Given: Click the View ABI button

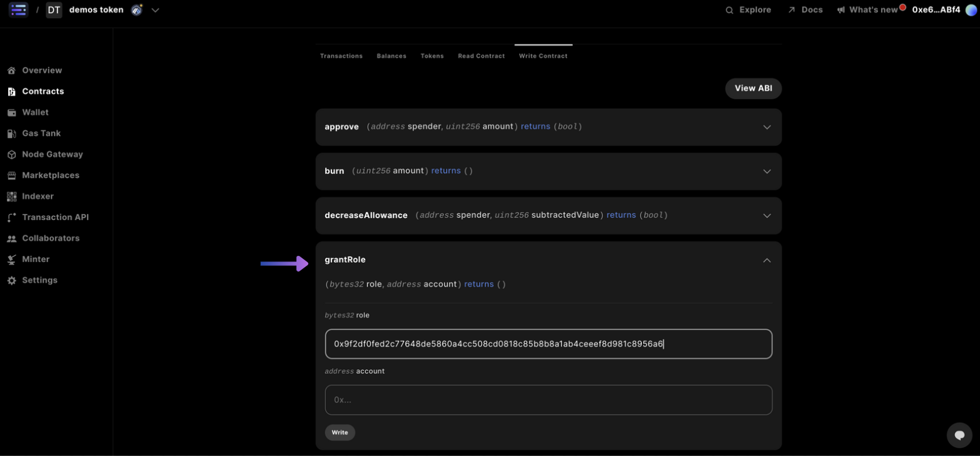Looking at the screenshot, I should [753, 89].
